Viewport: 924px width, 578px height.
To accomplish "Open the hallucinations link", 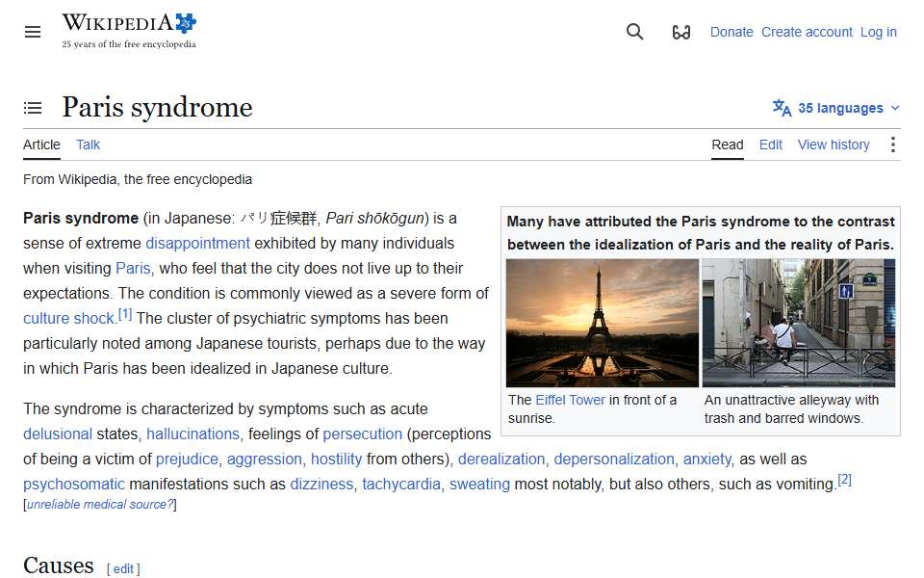I will [x=192, y=434].
